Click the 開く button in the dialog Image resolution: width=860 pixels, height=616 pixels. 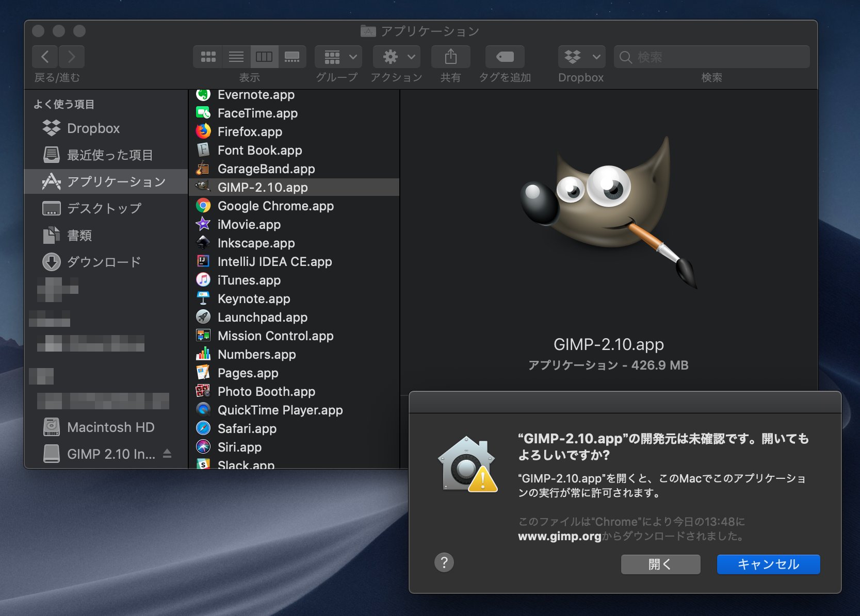(x=660, y=564)
